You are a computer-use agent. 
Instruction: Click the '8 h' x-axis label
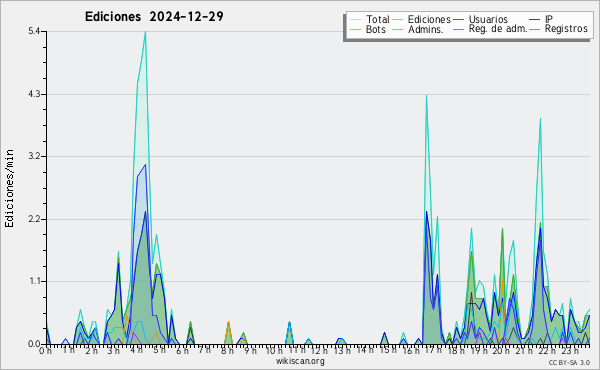[x=227, y=350]
